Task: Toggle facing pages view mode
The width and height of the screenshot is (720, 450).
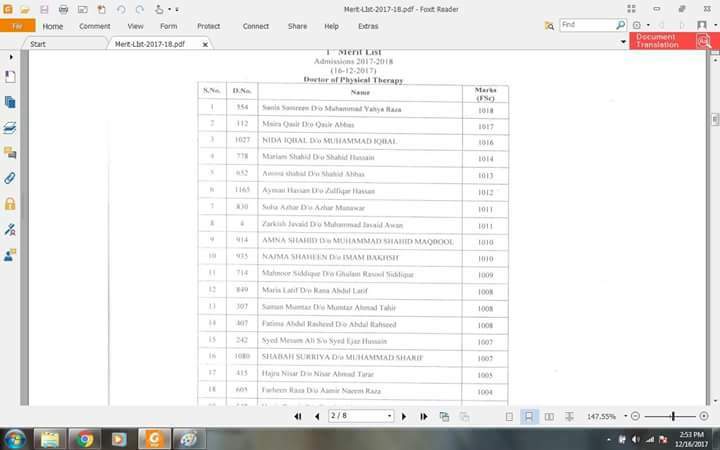Action: tap(549, 416)
